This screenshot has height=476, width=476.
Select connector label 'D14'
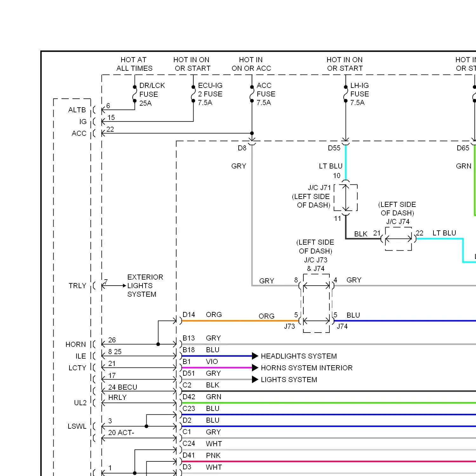(x=189, y=315)
